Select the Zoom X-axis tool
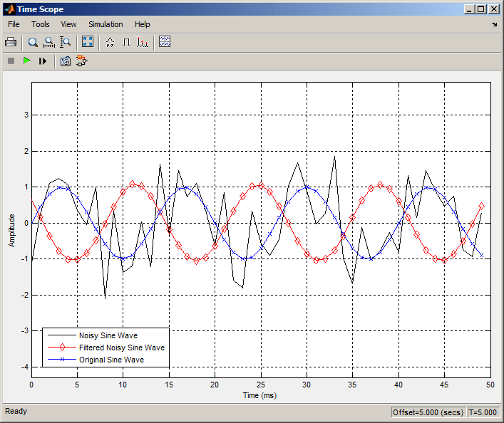This screenshot has height=423, width=504. pos(48,42)
